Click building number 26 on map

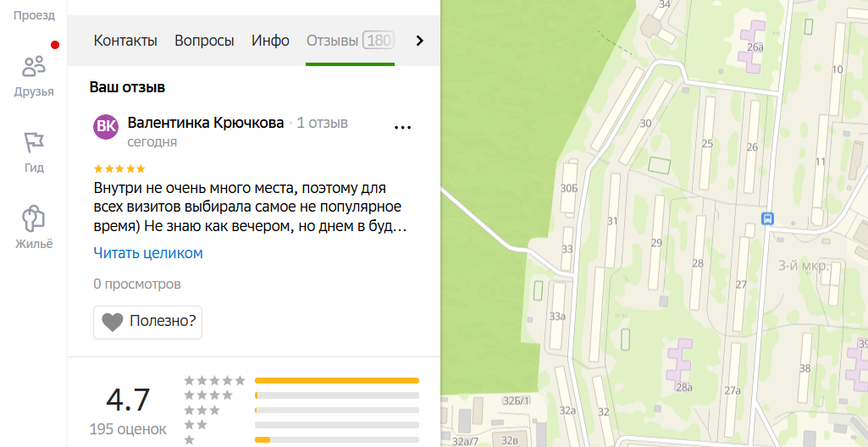coord(752,147)
